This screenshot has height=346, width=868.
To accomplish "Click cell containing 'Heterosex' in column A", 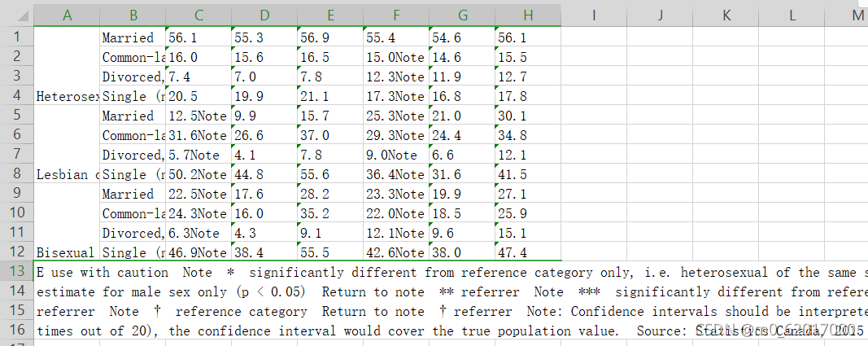I will click(x=67, y=67).
